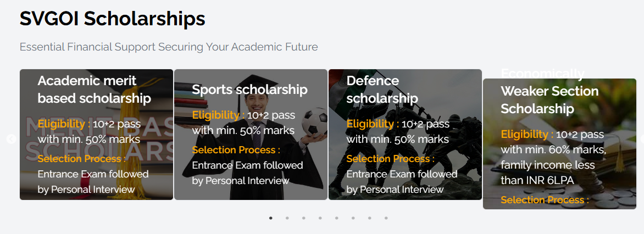Jump to the third carousel pagination dot
The height and width of the screenshot is (234, 644).
point(304,218)
